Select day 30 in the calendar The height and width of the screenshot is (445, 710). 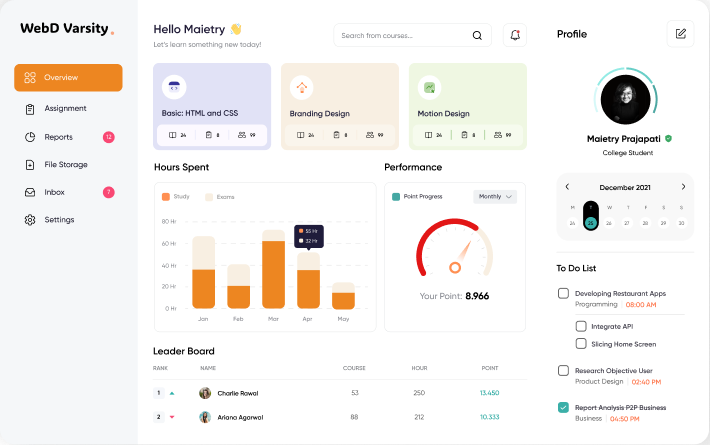pos(681,223)
